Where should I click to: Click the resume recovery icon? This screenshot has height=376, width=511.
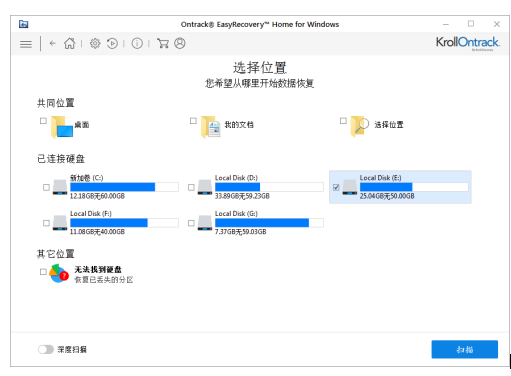tap(112, 43)
